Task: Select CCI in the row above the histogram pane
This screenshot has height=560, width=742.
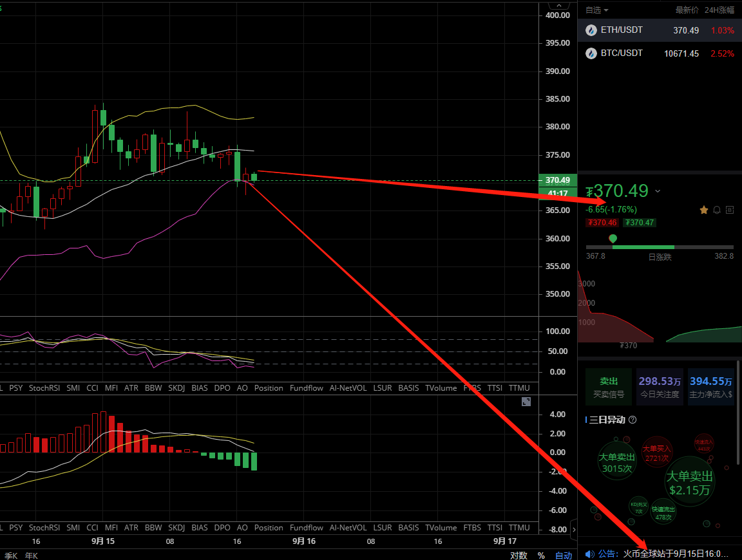Action: (92, 388)
